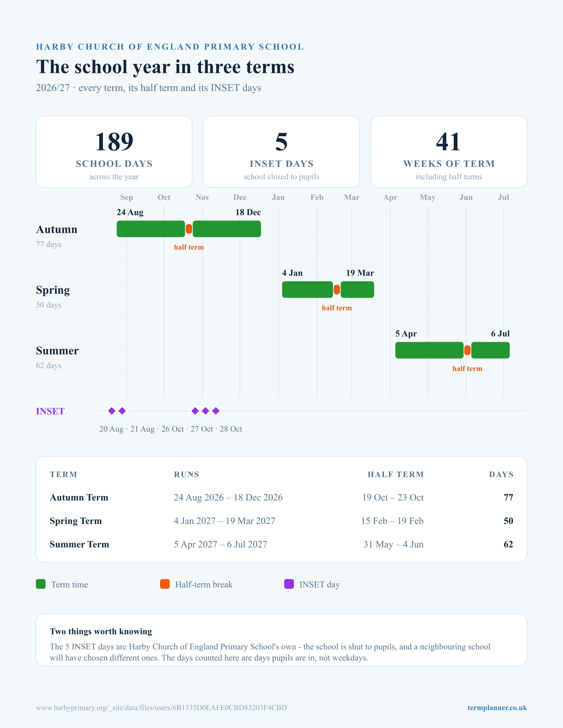This screenshot has height=728, width=563.
Task: Select the Spring Term table row
Action: point(281,521)
